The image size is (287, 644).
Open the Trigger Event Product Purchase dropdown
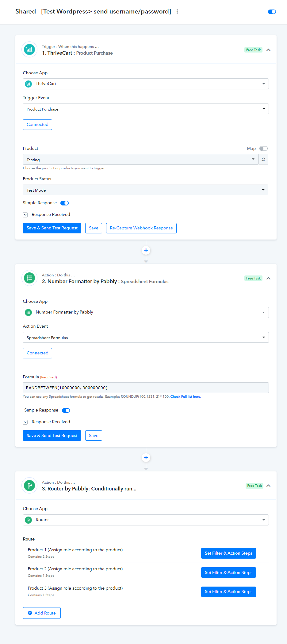[146, 109]
